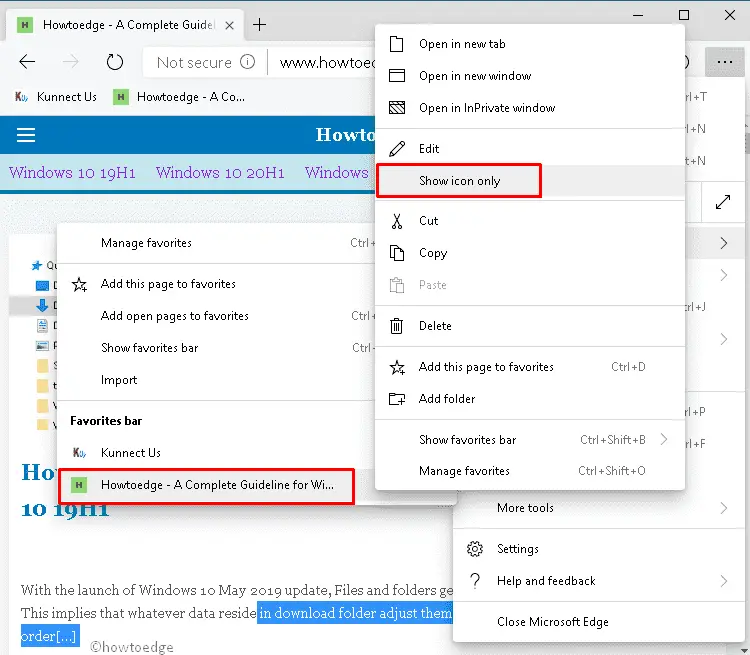This screenshot has width=750, height=655.
Task: Click the Add folder icon
Action: (x=397, y=399)
